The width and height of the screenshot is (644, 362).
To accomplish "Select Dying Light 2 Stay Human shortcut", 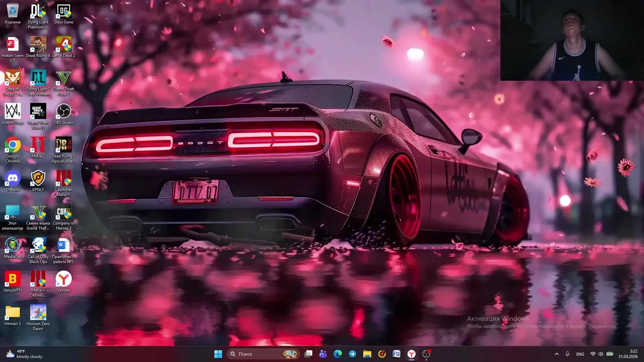I will point(38,83).
